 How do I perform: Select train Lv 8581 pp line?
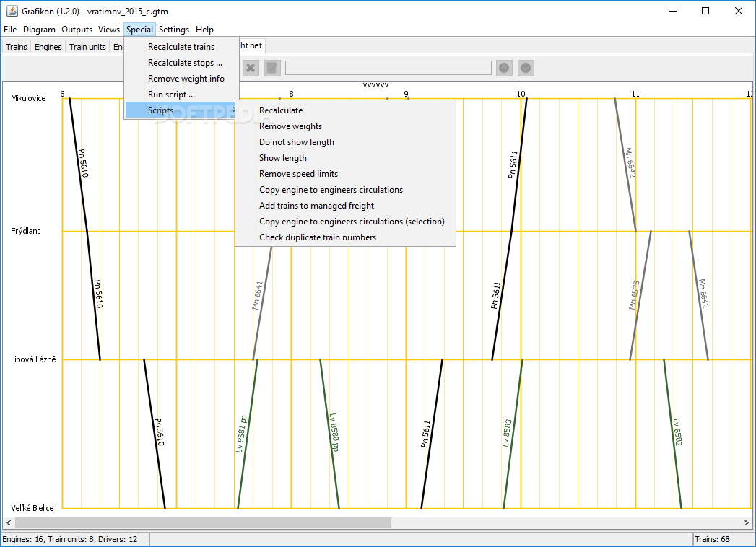click(246, 434)
